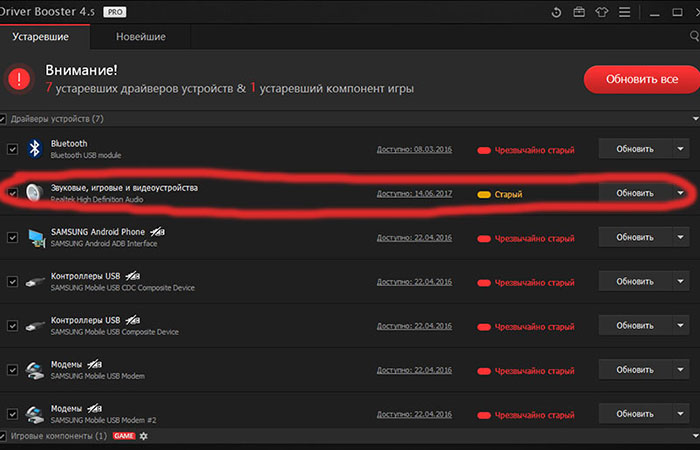Screen dimensions: 700x450
Task: Click the unplugged badge on SAMSUNG Mobile USB CDC row
Action: 133,276
